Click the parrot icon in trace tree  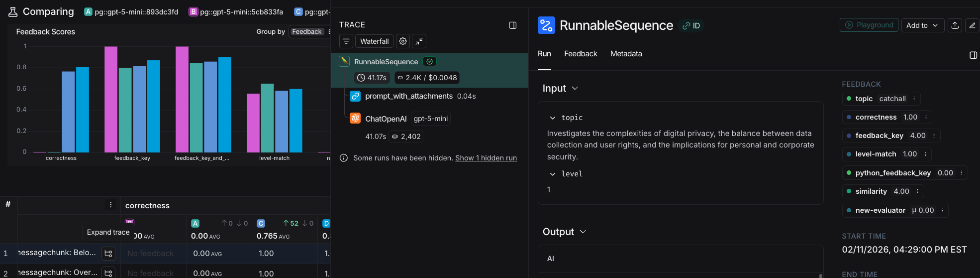click(x=344, y=61)
